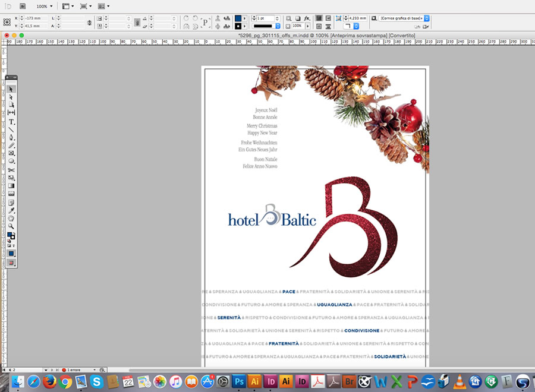Open the View Options dropdown
Viewport: 535px width, 392px height.
(x=68, y=6)
